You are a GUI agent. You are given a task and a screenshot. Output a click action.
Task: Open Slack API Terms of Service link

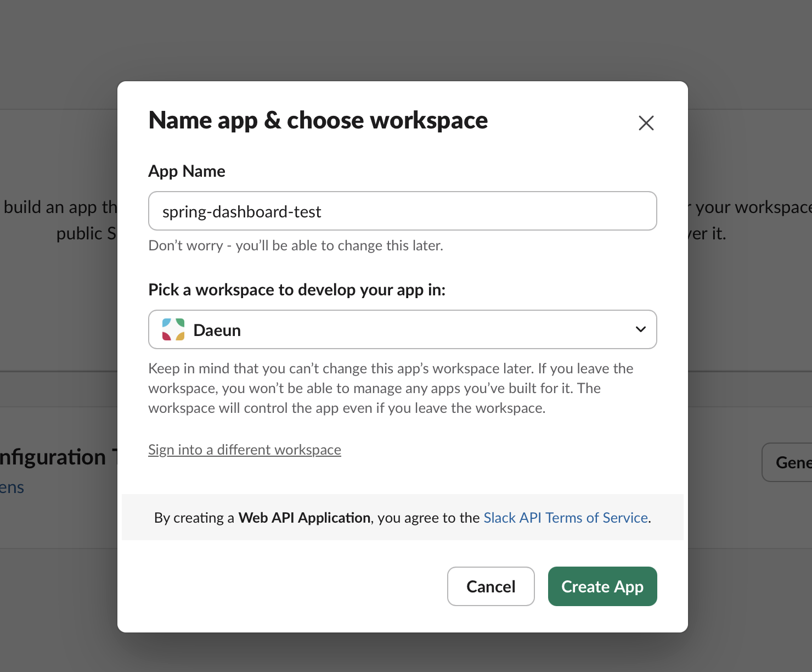point(566,518)
